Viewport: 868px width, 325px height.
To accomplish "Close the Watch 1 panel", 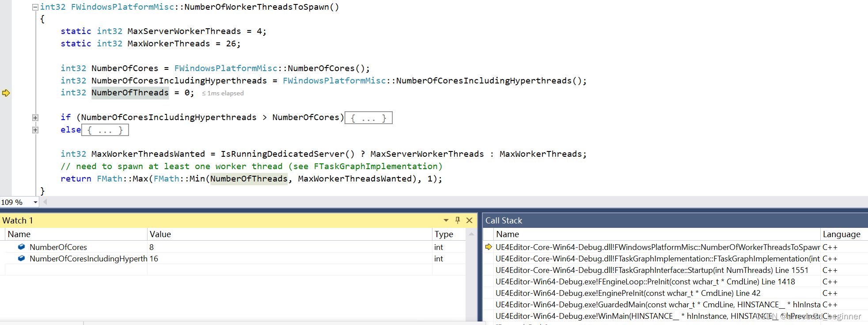I will 470,220.
